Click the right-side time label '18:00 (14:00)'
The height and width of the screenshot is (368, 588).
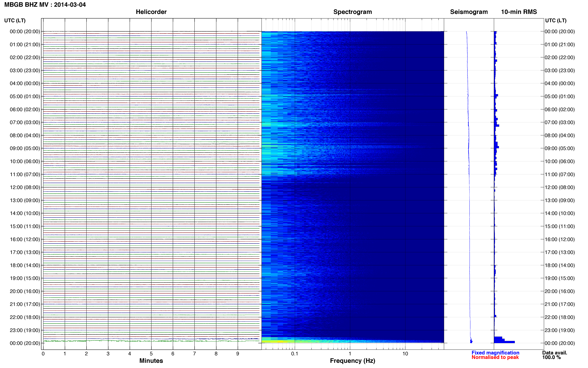[x=560, y=265]
